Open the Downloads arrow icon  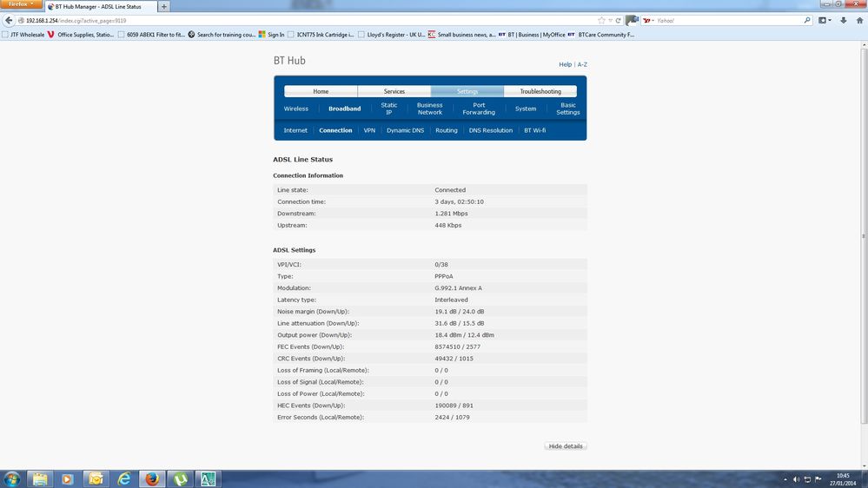coord(843,21)
